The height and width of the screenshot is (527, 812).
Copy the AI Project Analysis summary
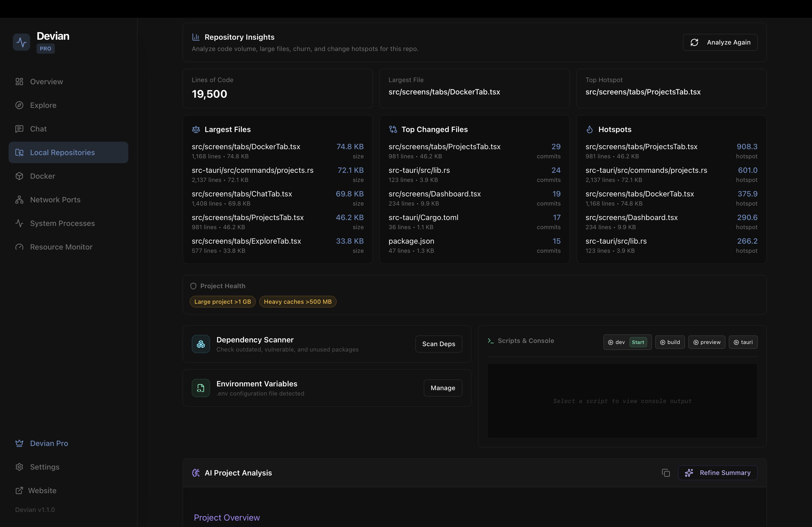pos(666,473)
